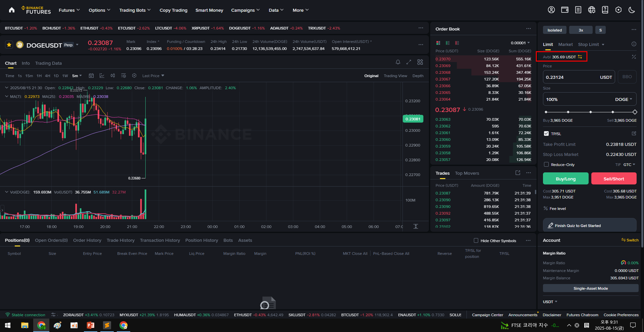Open the Trading Data tab
The height and width of the screenshot is (332, 644).
click(x=48, y=63)
